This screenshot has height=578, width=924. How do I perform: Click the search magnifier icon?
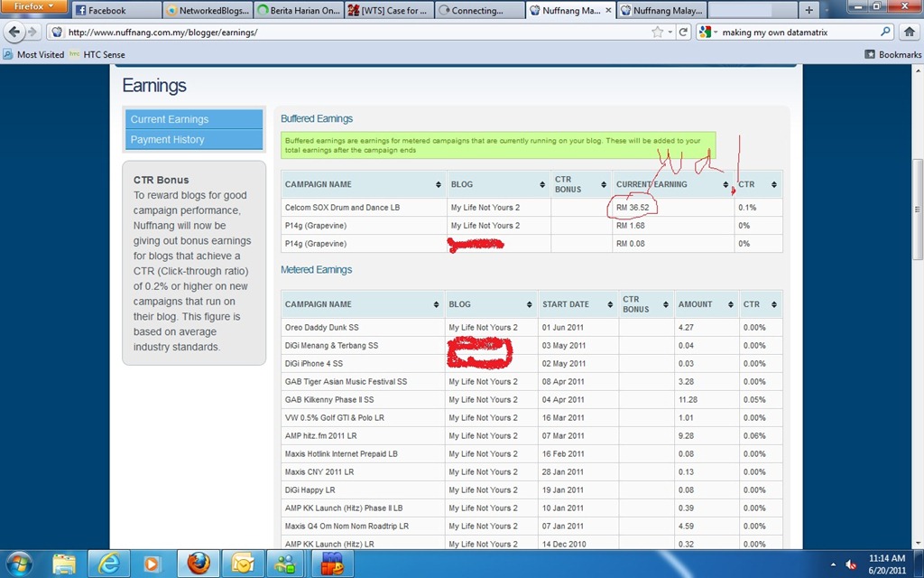[x=885, y=32]
